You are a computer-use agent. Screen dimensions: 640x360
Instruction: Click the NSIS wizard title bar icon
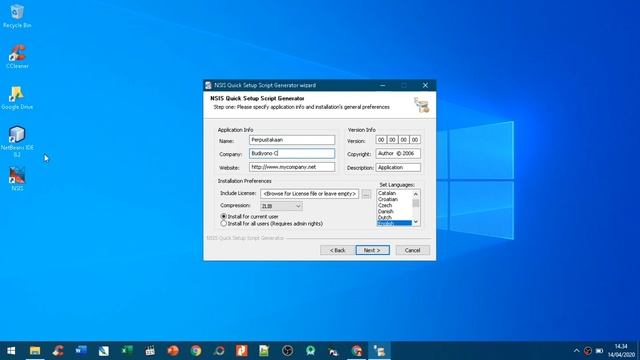(208, 85)
